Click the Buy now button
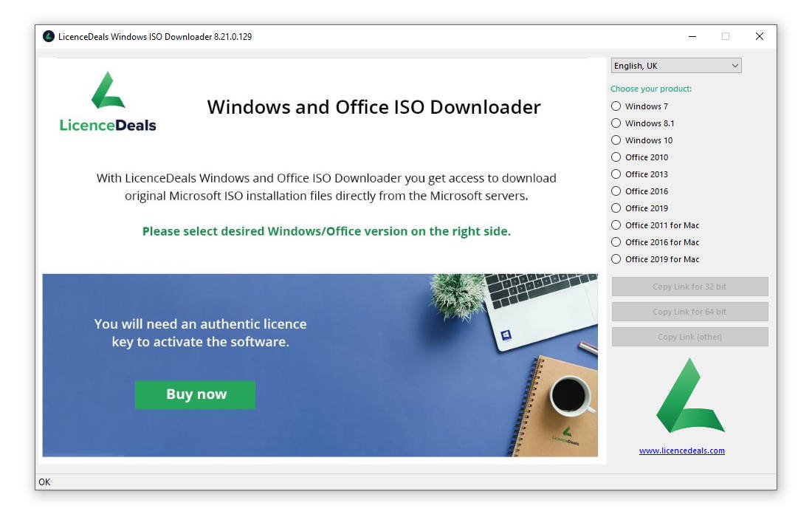The height and width of the screenshot is (517, 812). tap(195, 394)
